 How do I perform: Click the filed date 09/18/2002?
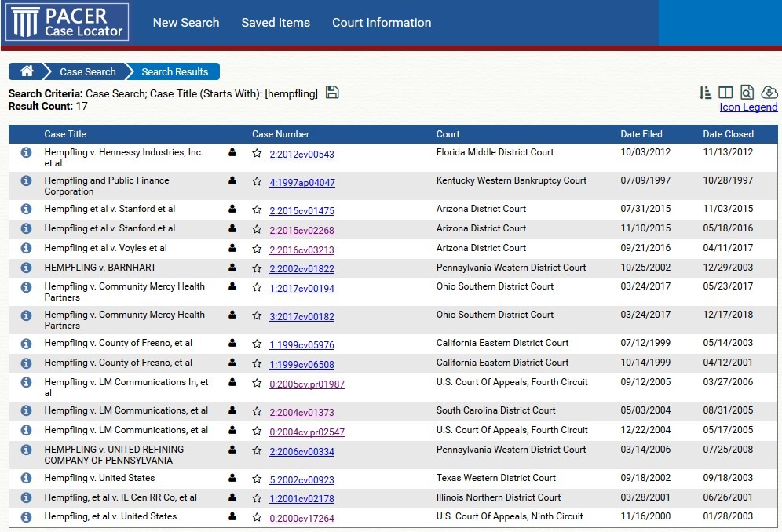[x=645, y=478]
